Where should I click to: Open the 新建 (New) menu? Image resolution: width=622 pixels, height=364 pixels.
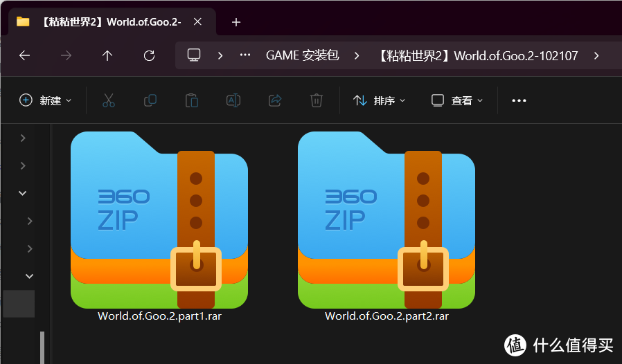(x=46, y=100)
